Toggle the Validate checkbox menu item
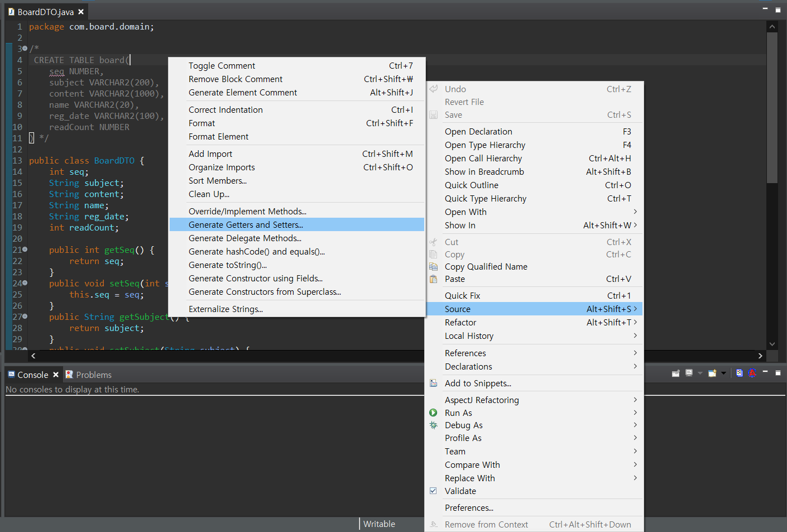 click(433, 491)
